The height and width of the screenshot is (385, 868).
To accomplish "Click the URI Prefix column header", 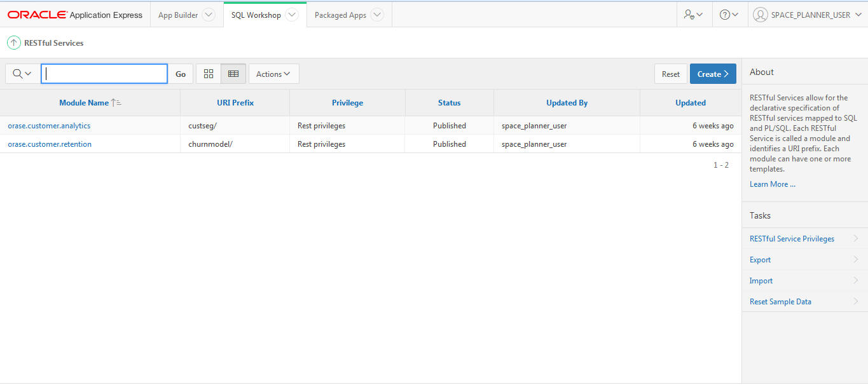I will 235,102.
